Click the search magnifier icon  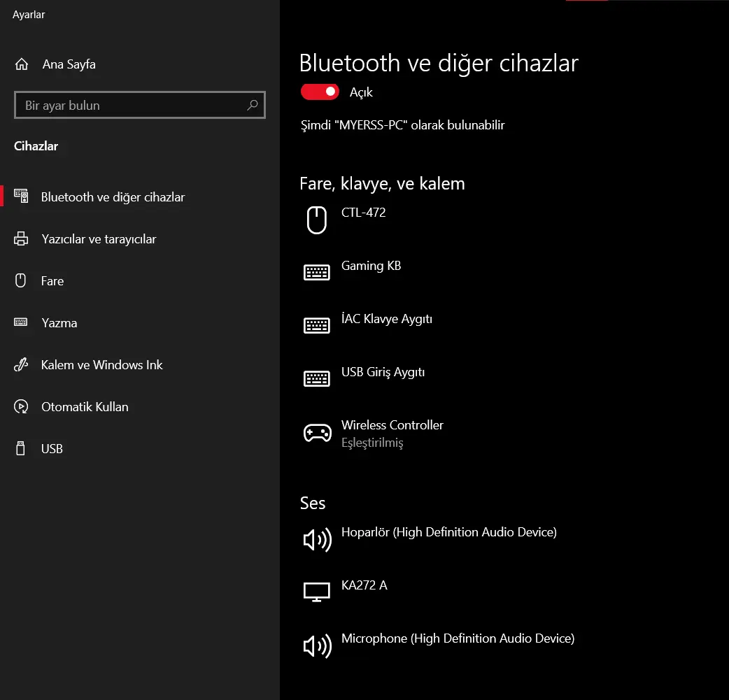pyautogui.click(x=253, y=105)
